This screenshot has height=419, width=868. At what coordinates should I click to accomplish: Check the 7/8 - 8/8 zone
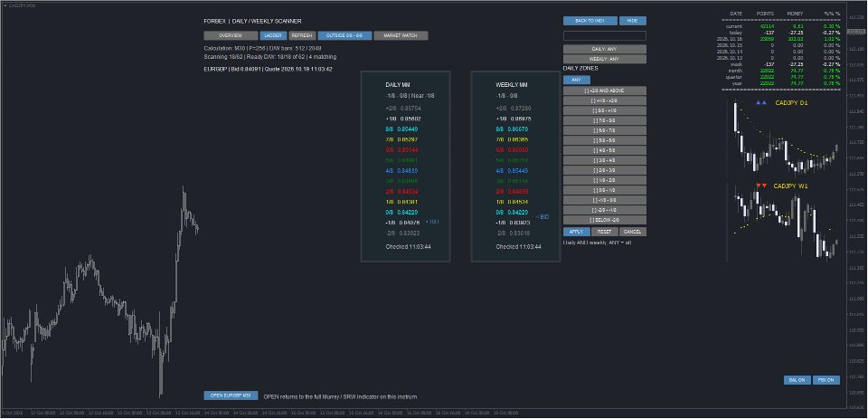pyautogui.click(x=605, y=120)
